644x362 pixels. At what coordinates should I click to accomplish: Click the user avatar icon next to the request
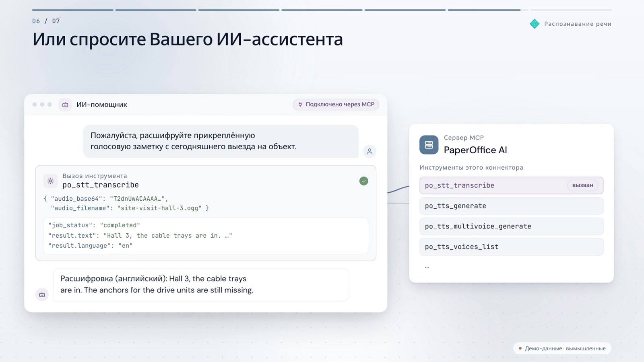[x=369, y=152]
